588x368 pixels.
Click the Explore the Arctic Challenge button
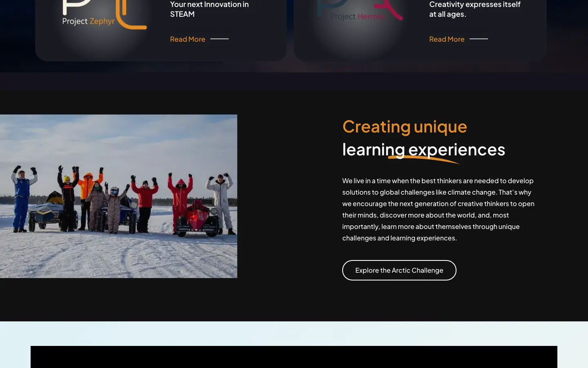pyautogui.click(x=399, y=270)
